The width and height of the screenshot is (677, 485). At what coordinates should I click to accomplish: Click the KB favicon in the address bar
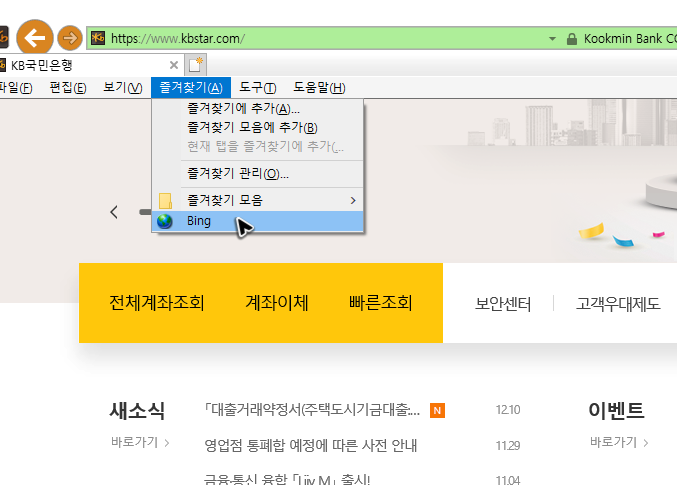(98, 38)
